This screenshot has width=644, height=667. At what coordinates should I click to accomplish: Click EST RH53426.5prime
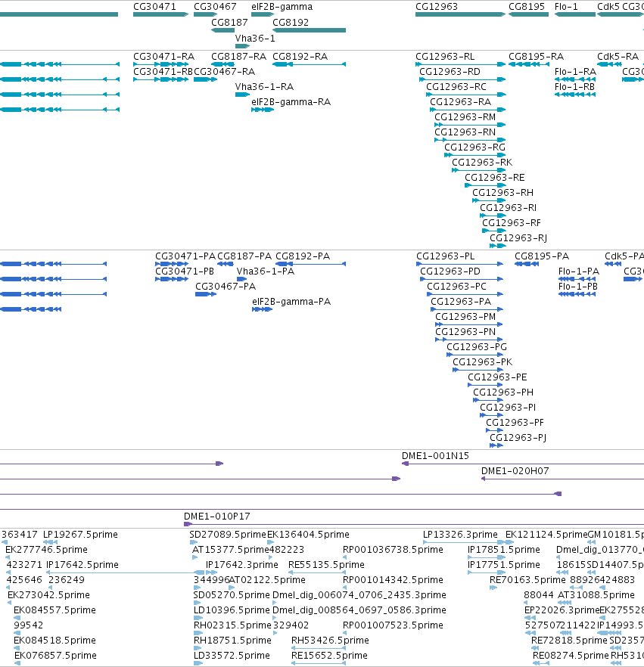click(x=330, y=641)
